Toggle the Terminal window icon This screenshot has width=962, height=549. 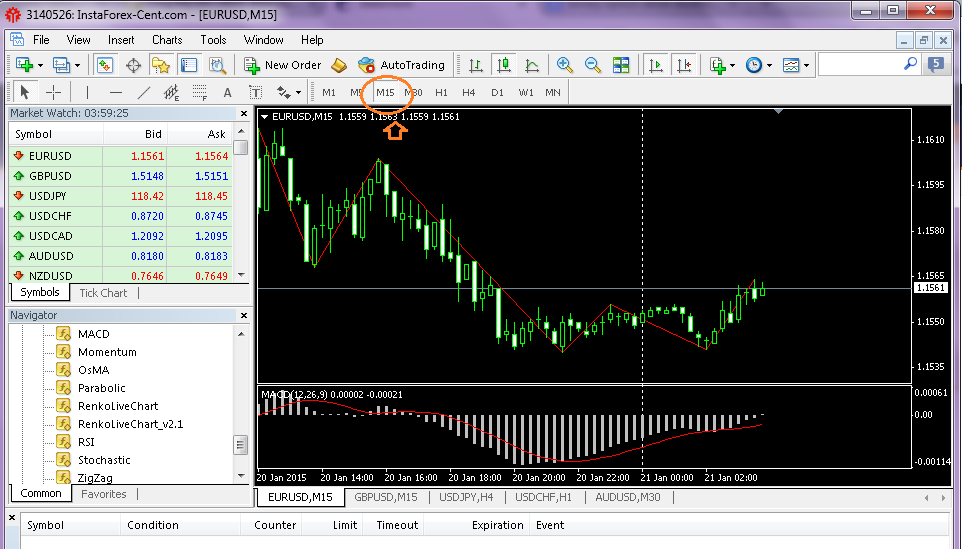click(x=189, y=64)
